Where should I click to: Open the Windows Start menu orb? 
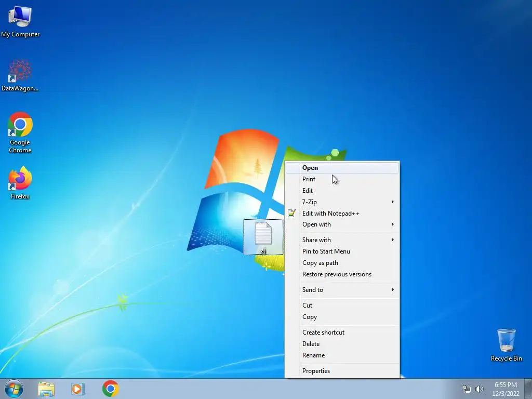pos(14,389)
